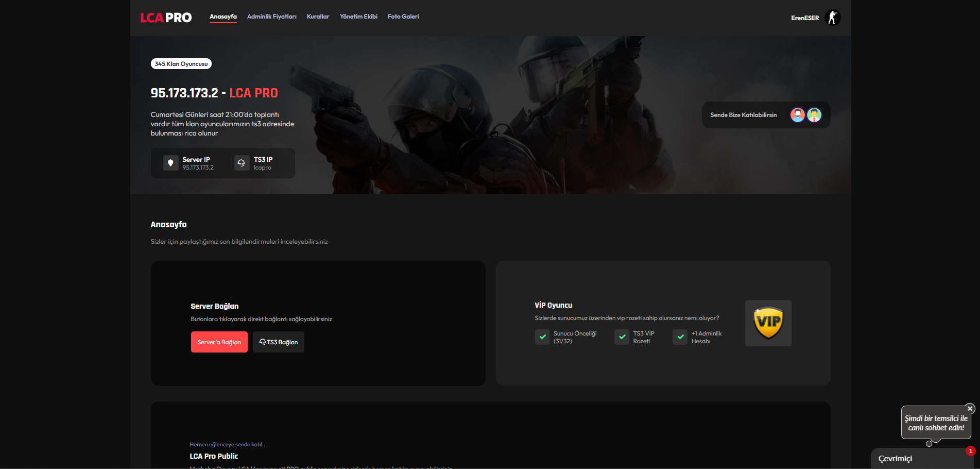Screen dimensions: 980x469
Task: Click the Server IP location pin icon
Action: tap(170, 163)
